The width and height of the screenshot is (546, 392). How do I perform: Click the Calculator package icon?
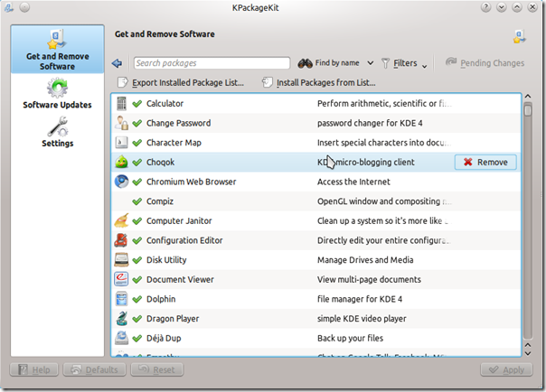122,104
